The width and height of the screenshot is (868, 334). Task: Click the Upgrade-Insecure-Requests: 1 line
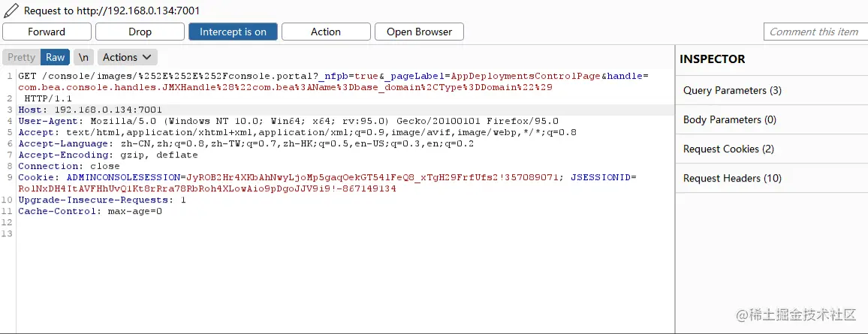102,200
